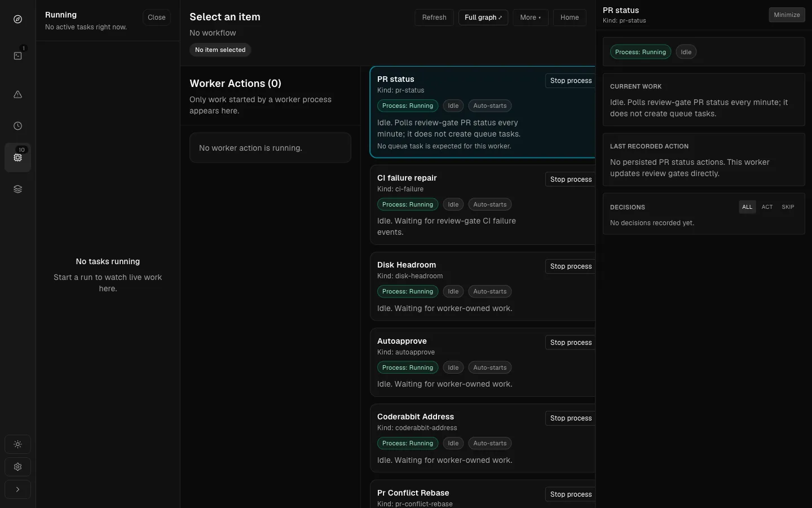Select the ALL decisions filter
812x508 pixels.
(747, 207)
